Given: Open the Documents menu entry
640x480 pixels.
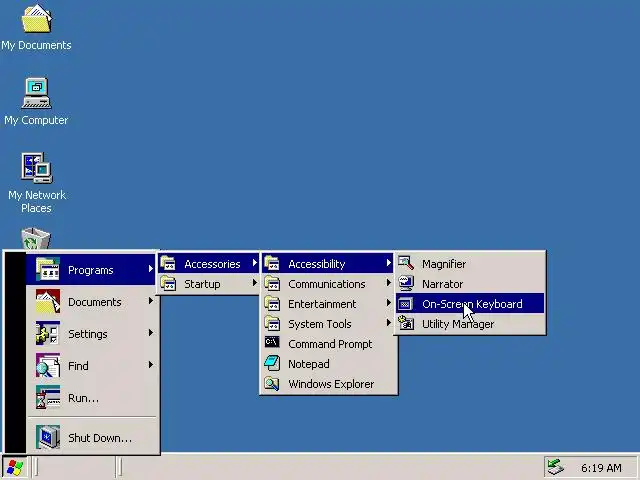Looking at the screenshot, I should click(91, 301).
